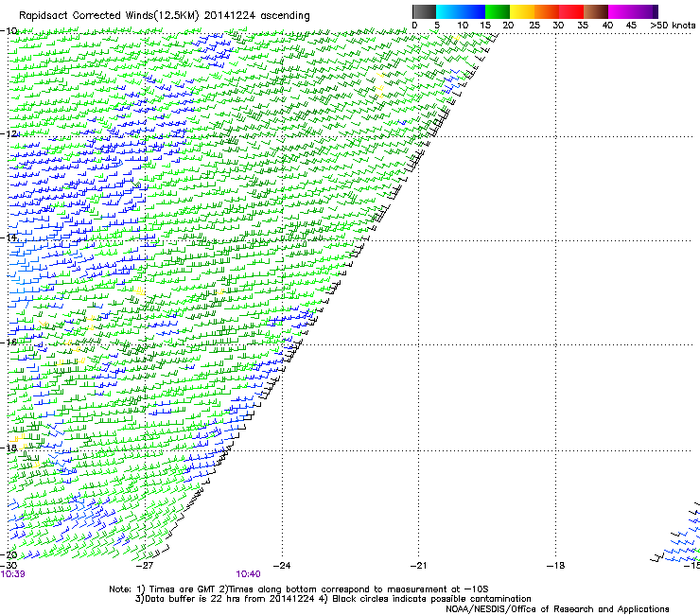Click the '-21' longitude axis label
The height and width of the screenshot is (615, 700).
pyautogui.click(x=418, y=566)
